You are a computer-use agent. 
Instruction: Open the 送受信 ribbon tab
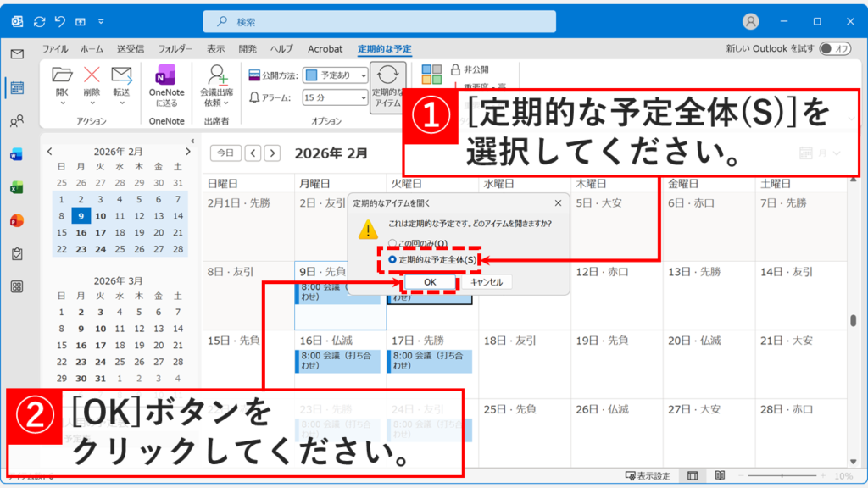click(x=131, y=49)
